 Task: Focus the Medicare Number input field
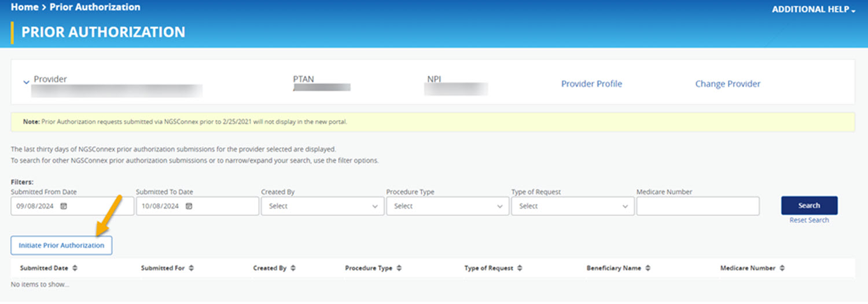(x=698, y=206)
